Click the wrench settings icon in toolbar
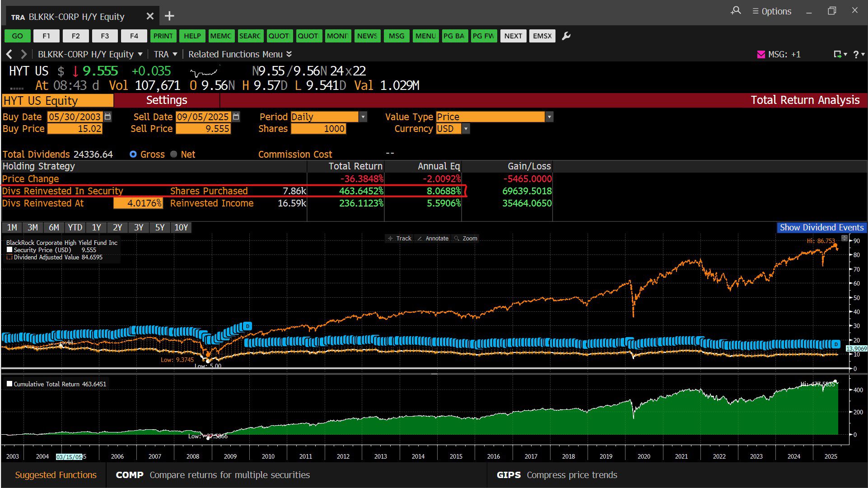This screenshot has width=868, height=488. click(x=566, y=36)
